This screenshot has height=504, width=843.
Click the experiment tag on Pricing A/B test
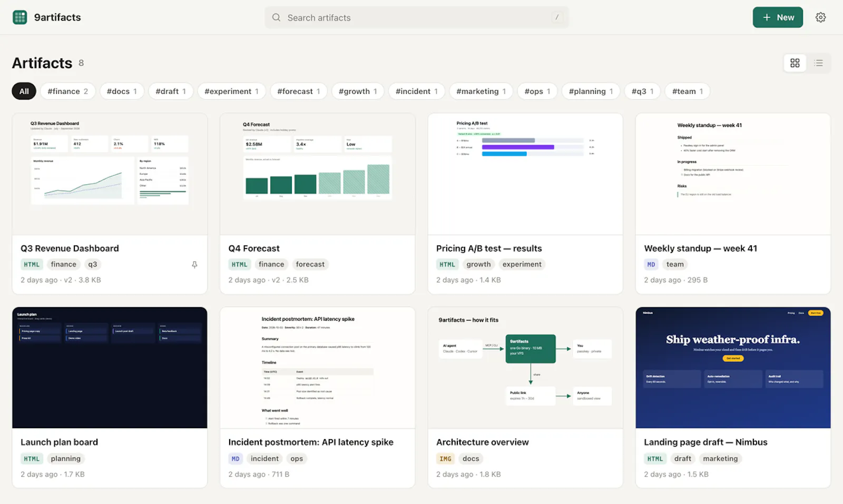[x=522, y=264]
